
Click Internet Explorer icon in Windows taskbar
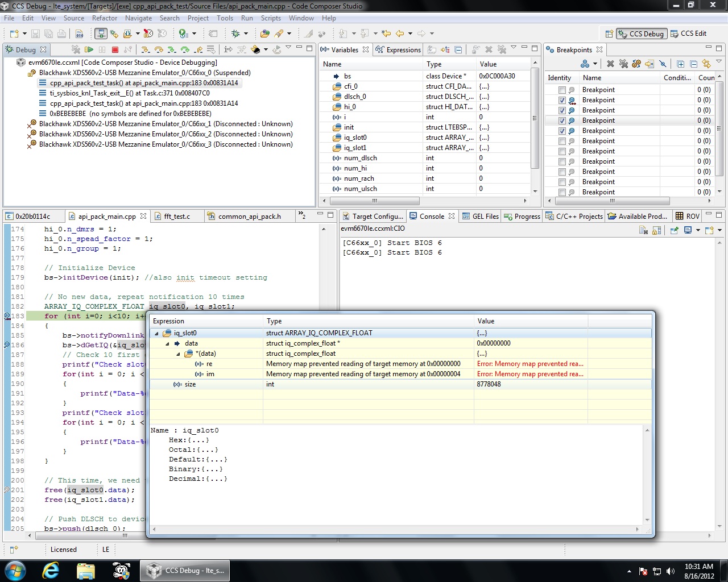click(x=51, y=570)
